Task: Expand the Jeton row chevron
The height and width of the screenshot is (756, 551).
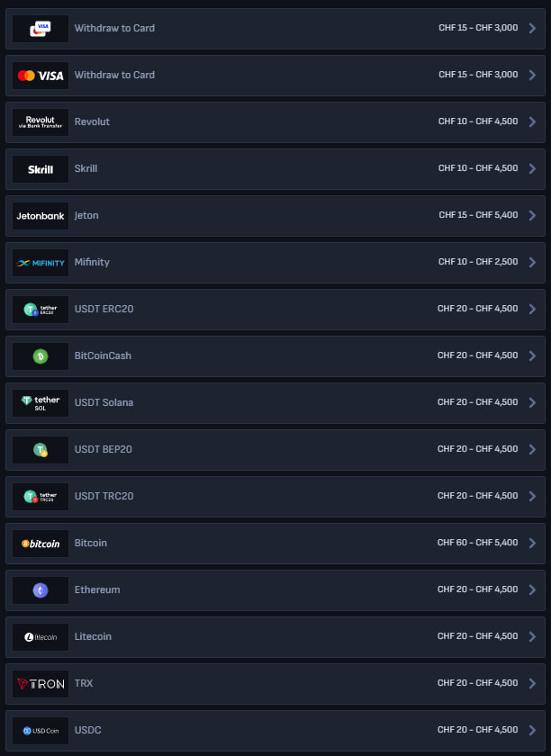Action: tap(532, 215)
